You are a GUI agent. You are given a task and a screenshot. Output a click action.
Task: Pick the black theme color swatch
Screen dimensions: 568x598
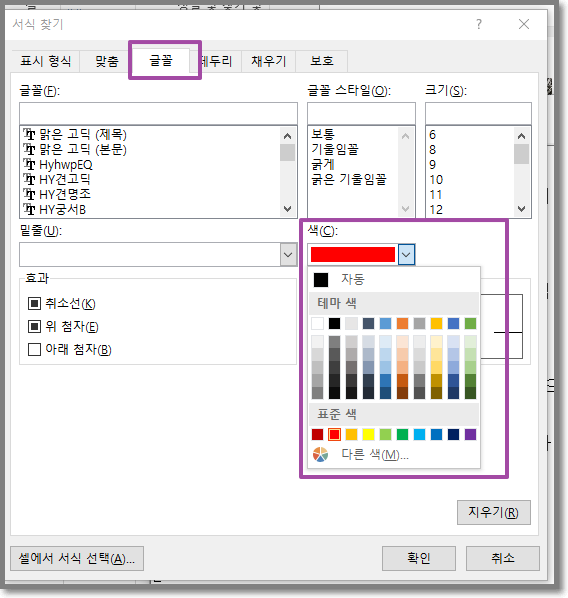pos(335,323)
